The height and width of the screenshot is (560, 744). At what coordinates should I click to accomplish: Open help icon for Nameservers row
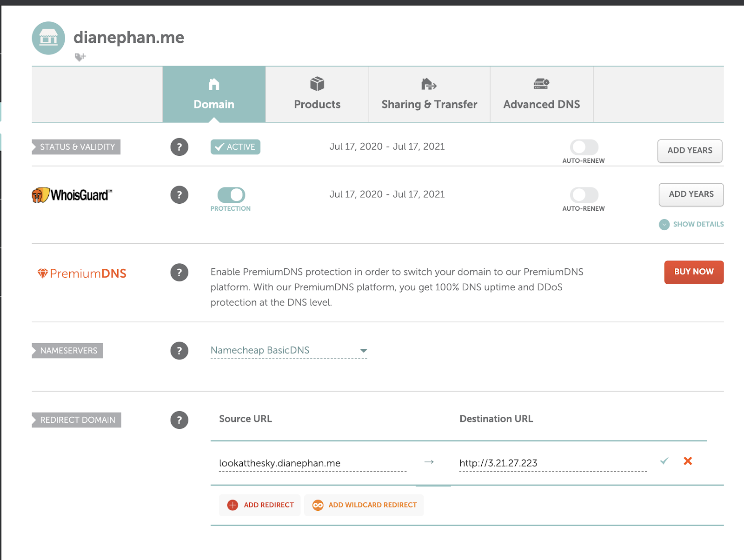(x=179, y=351)
